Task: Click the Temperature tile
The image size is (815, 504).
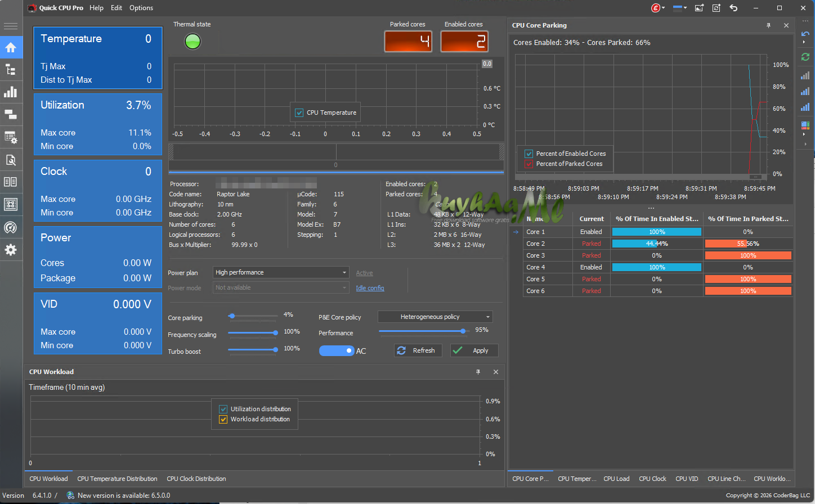Action: tap(98, 58)
